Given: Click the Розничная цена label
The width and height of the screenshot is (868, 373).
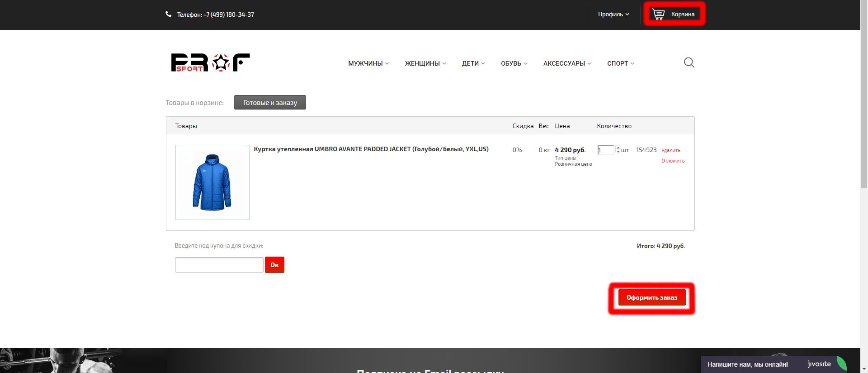Looking at the screenshot, I should point(573,164).
